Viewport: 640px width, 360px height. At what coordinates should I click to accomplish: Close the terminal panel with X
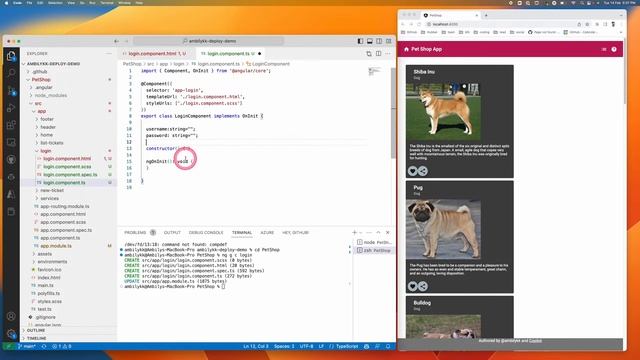pyautogui.click(x=387, y=233)
